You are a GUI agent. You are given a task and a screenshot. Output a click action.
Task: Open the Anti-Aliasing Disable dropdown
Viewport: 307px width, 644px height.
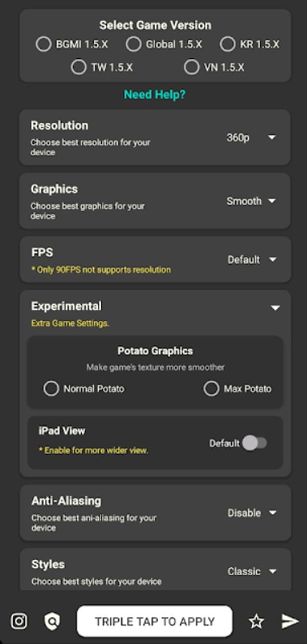[x=252, y=513]
